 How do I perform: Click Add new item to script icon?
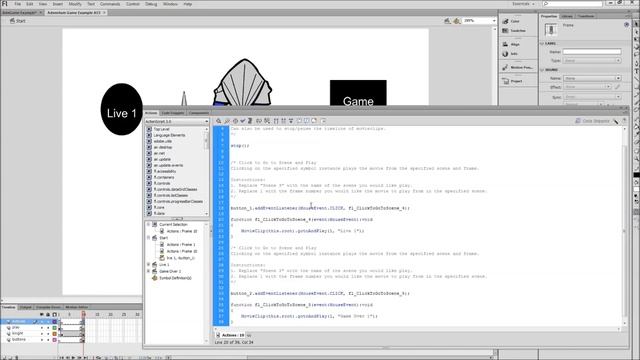point(219,121)
